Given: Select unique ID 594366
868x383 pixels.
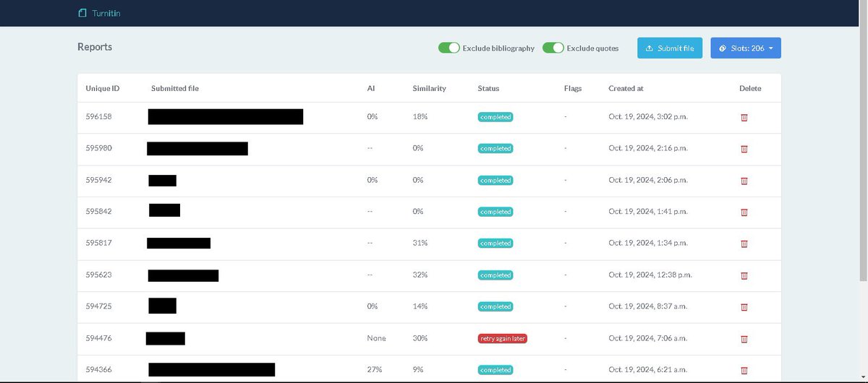Looking at the screenshot, I should (98, 369).
